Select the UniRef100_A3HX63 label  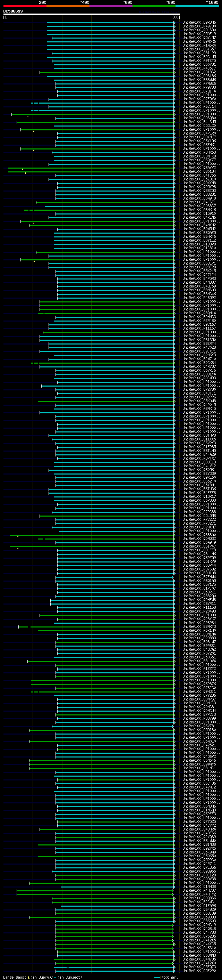(x=199, y=153)
